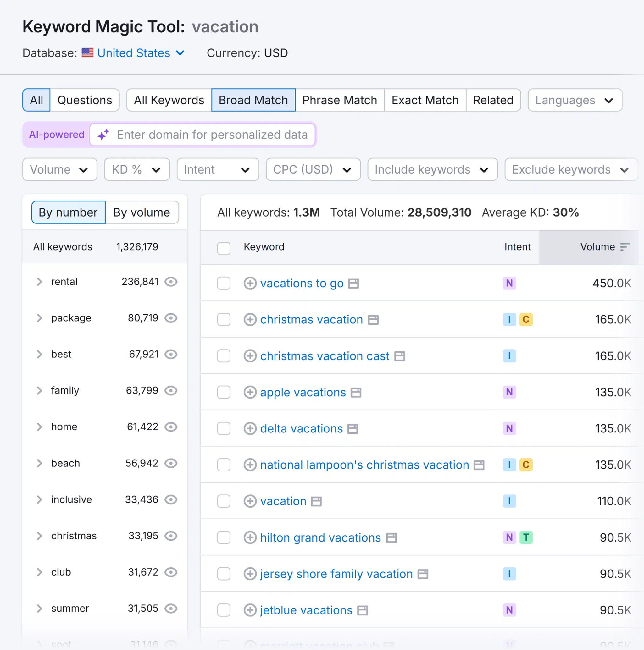Image resolution: width=644 pixels, height=650 pixels.
Task: Toggle the eye icon for the 'club' group
Action: point(171,572)
